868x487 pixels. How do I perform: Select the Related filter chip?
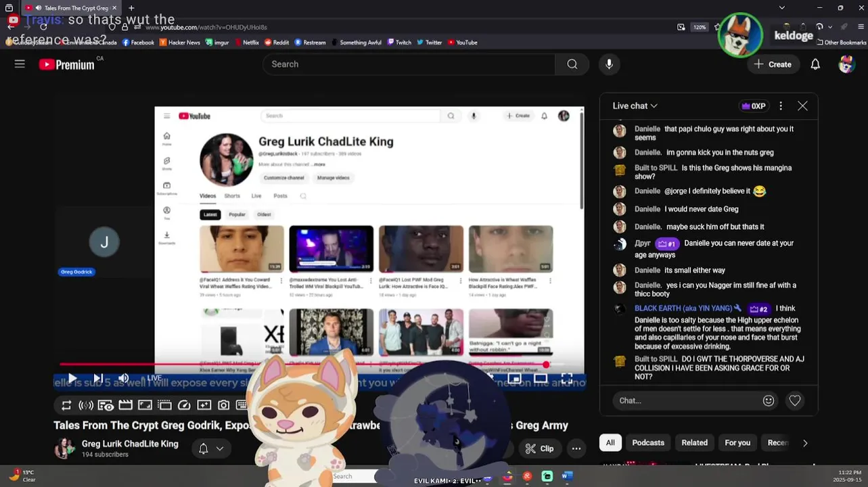694,443
